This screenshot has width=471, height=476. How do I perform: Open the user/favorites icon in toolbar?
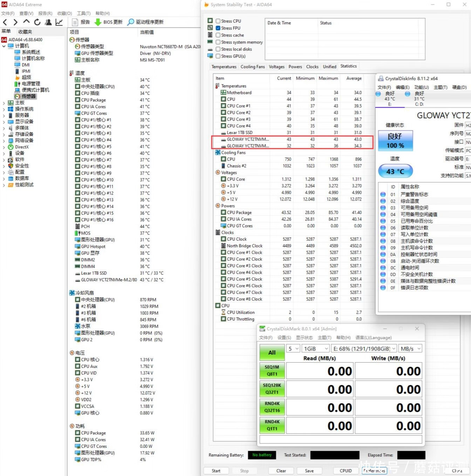[48, 22]
